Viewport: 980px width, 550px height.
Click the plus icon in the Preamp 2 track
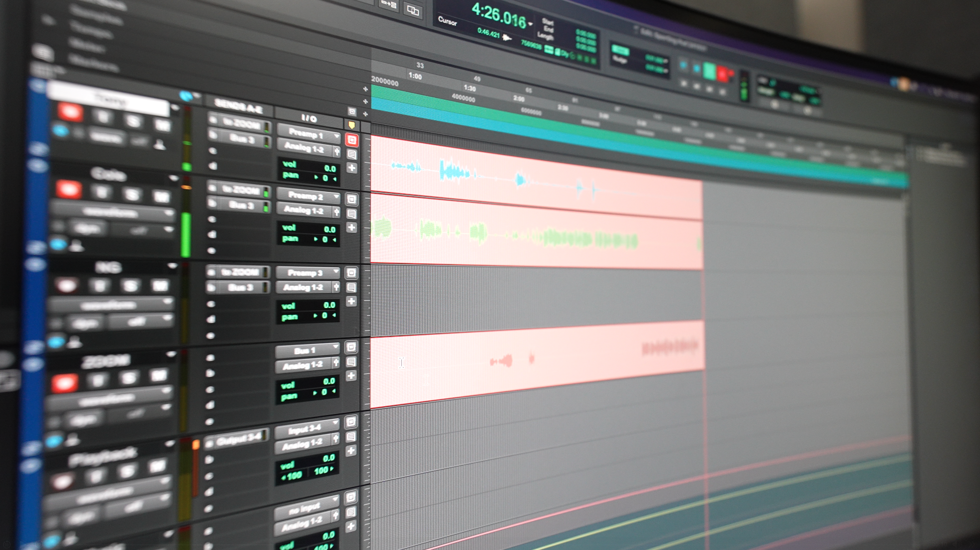tap(352, 227)
